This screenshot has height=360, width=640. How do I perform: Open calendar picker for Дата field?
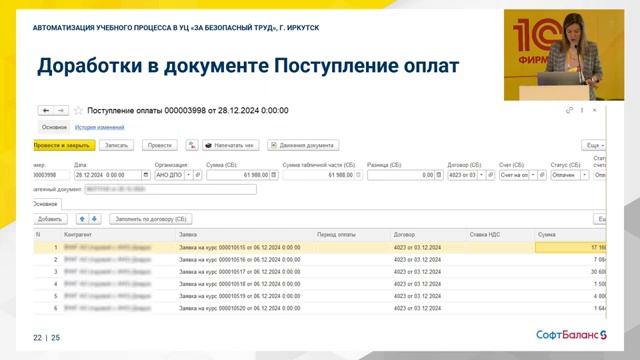146,175
